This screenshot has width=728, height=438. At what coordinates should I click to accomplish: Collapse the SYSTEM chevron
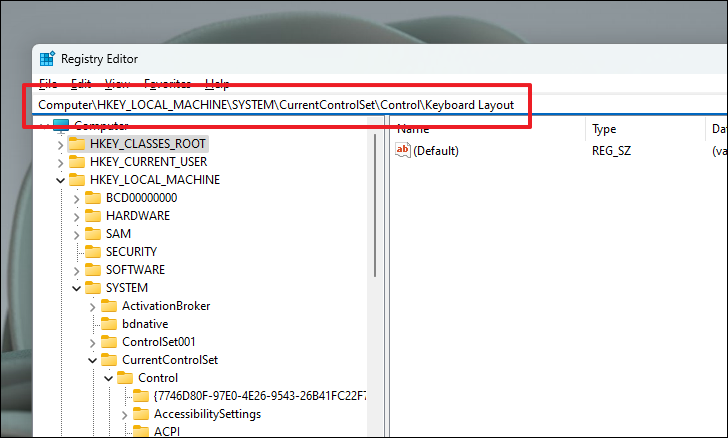pyautogui.click(x=77, y=288)
